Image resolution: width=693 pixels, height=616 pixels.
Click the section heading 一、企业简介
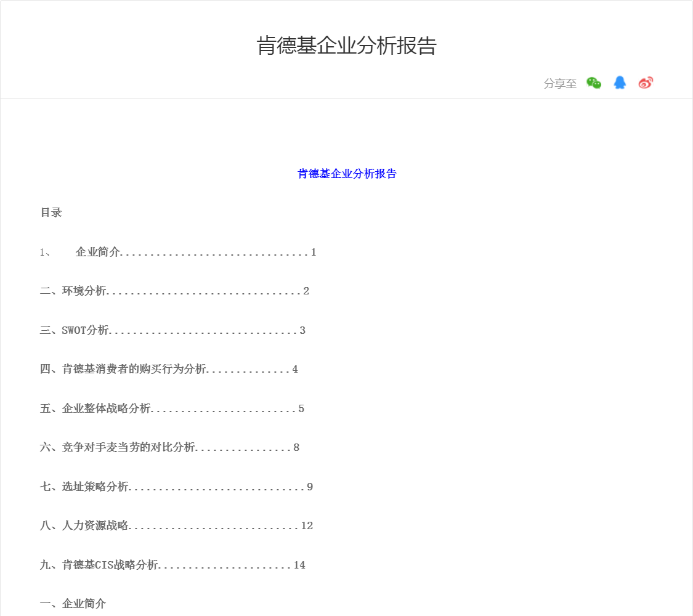(x=73, y=604)
